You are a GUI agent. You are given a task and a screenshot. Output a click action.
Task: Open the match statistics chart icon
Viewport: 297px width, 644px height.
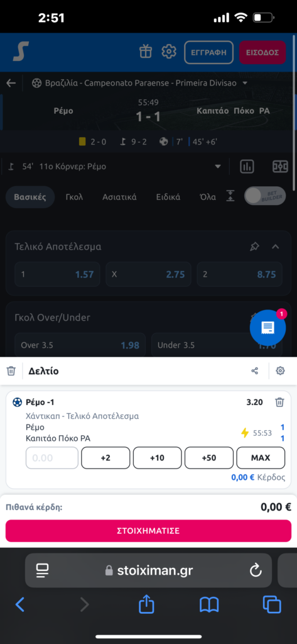coord(247,167)
